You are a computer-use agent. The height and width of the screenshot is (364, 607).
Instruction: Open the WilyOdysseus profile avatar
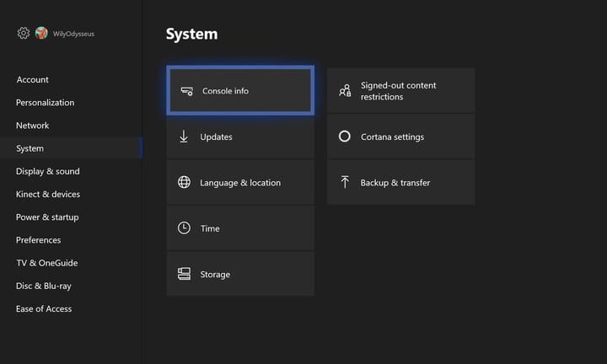[x=41, y=33]
